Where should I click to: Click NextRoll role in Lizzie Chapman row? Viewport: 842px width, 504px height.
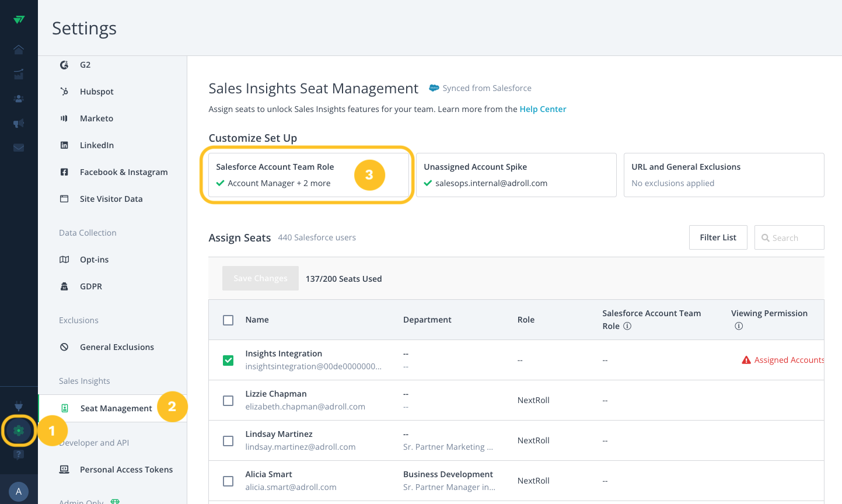point(533,400)
